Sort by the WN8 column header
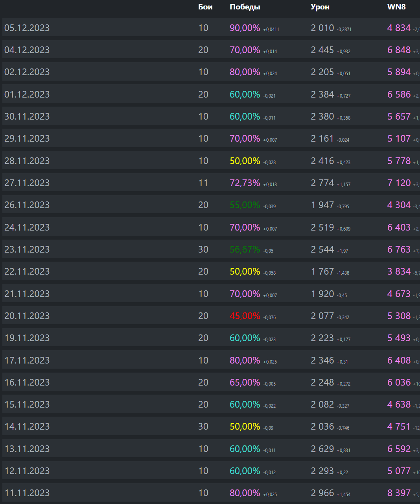Viewport: 420px width, 504px height. pos(396,7)
